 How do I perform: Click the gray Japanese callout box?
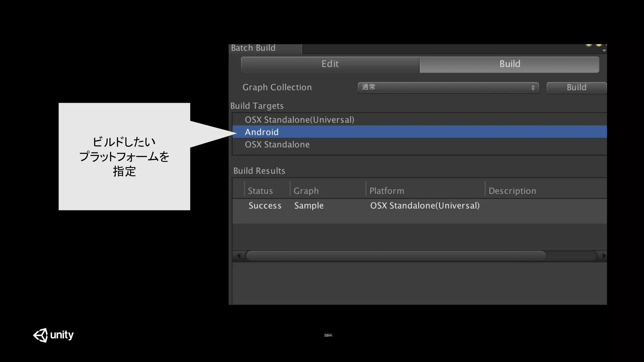[124, 156]
